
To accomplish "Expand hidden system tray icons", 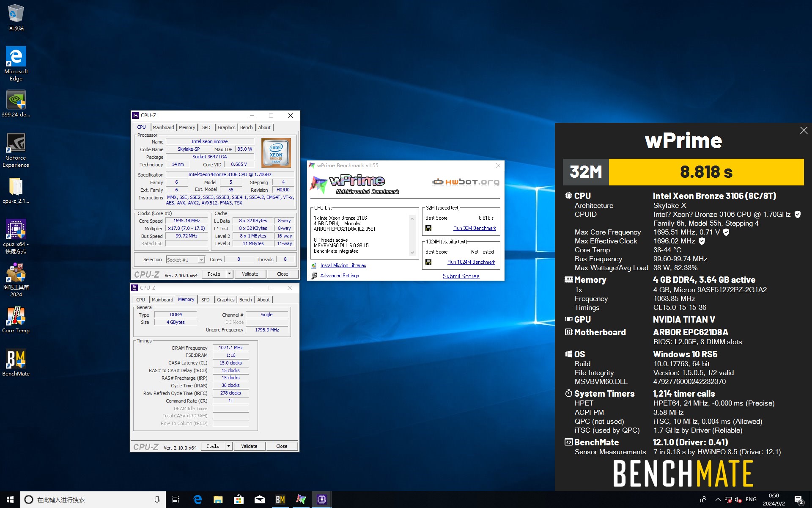I will (x=718, y=500).
